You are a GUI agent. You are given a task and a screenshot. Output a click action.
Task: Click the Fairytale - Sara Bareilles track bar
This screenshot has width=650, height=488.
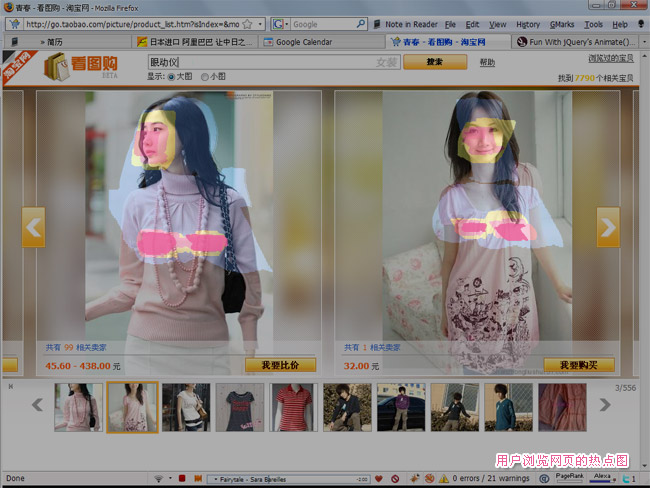[288, 479]
